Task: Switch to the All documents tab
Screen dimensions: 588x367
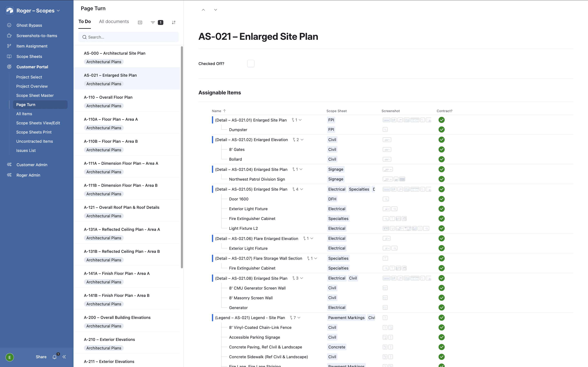Action: [x=114, y=21]
